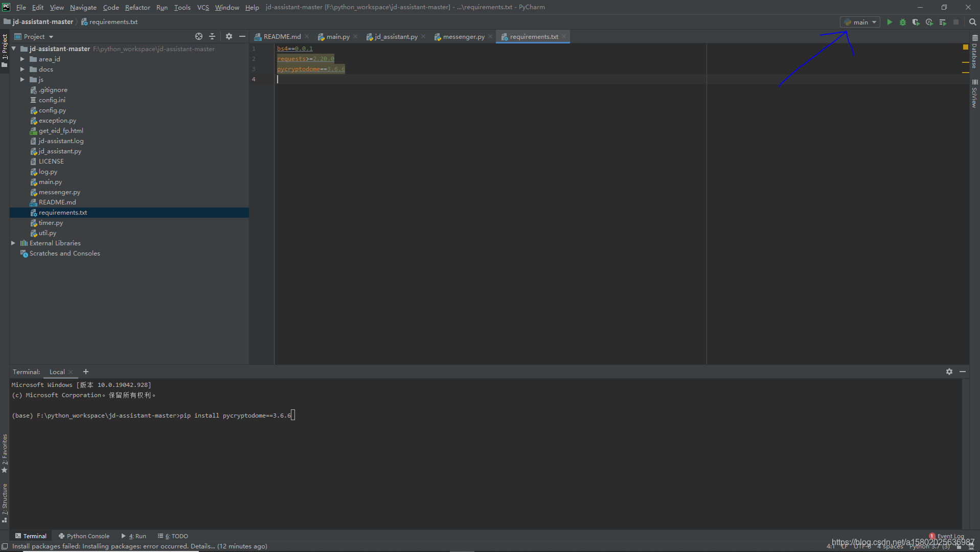Open Python Console tool window

(84, 536)
